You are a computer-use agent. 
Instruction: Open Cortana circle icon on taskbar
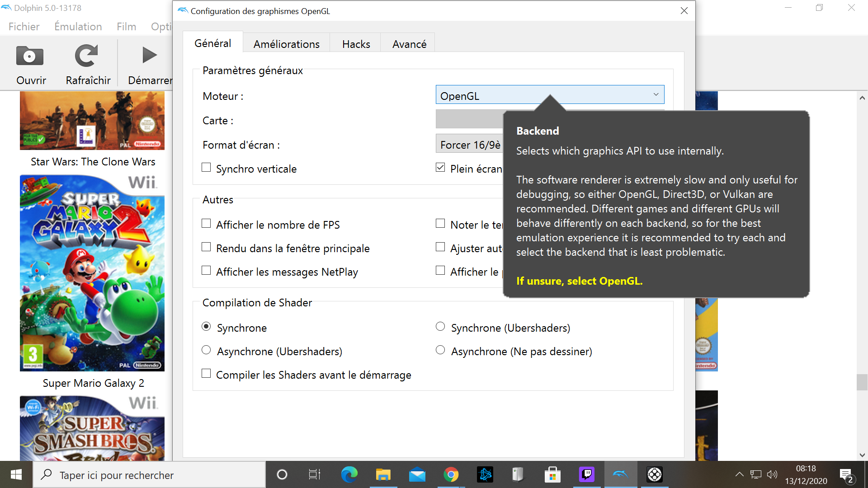282,474
